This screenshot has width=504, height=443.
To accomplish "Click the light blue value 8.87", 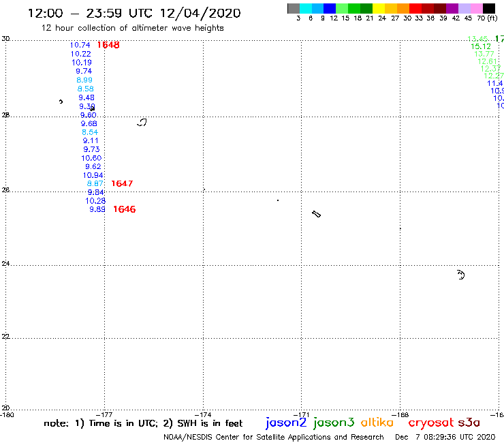I will pyautogui.click(x=95, y=184).
